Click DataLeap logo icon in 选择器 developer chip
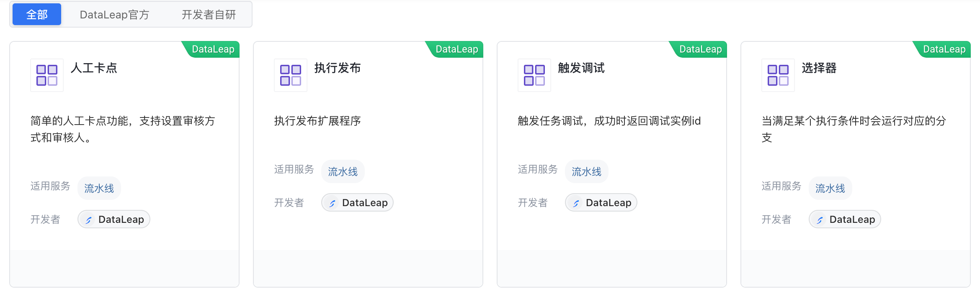980x291 pixels. 820,220
